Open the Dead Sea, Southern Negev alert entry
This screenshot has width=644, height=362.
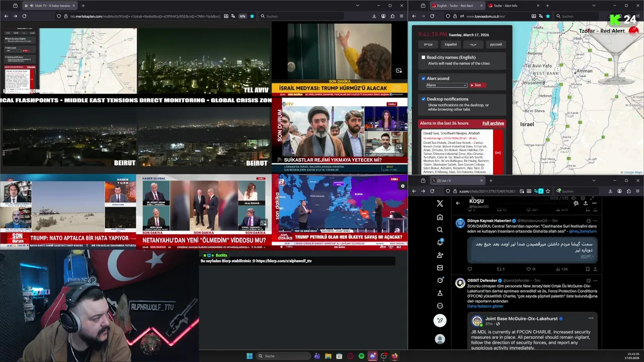(457, 152)
